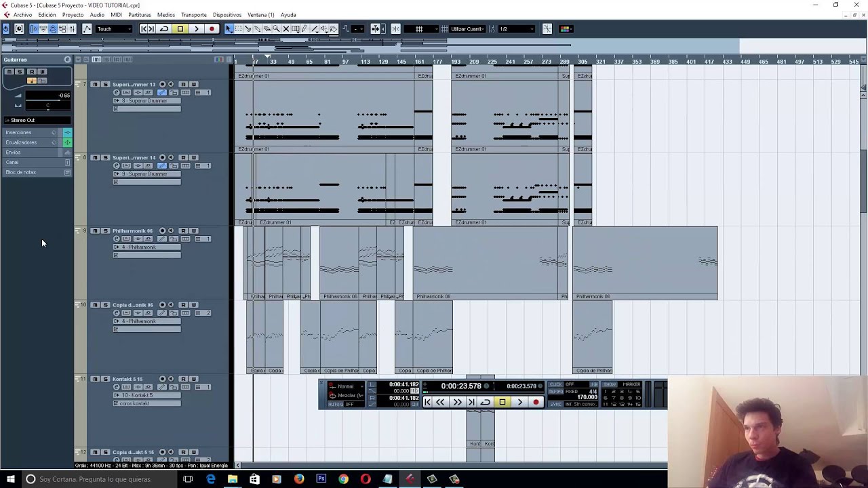Select the Object Selection arrow tool

[229, 28]
